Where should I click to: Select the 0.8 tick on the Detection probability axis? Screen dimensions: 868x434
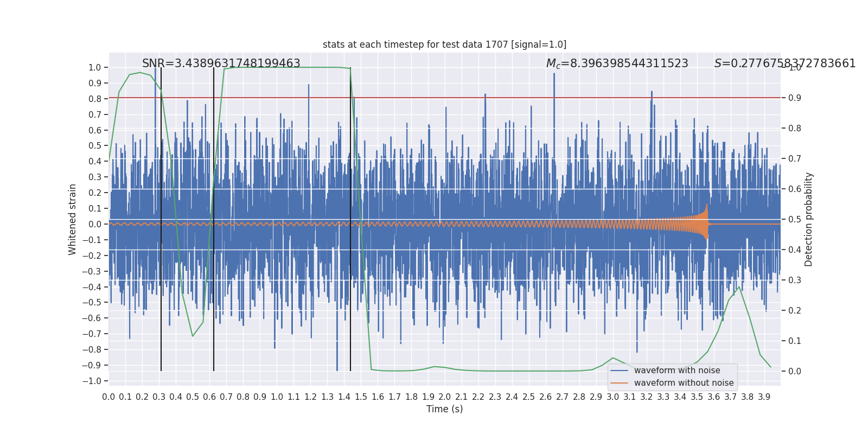(795, 129)
